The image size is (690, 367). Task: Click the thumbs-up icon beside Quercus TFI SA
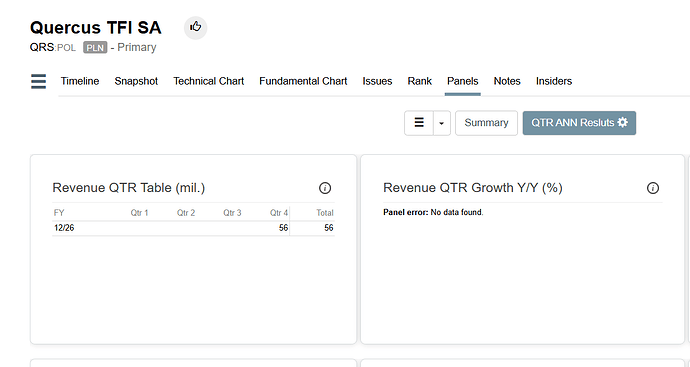195,28
